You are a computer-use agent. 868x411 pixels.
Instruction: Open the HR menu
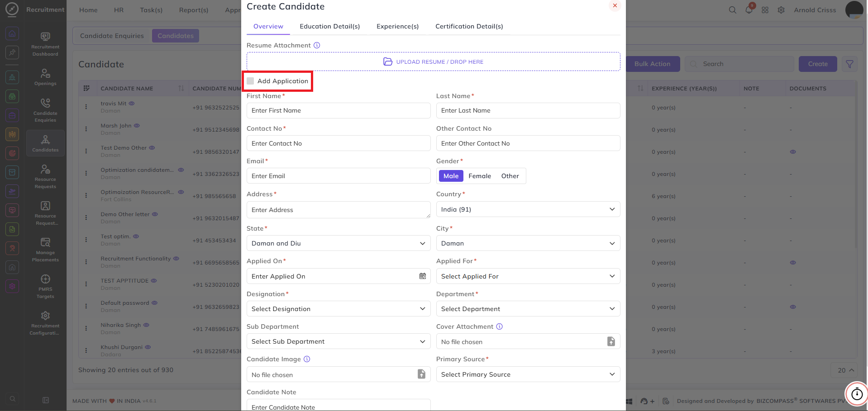click(119, 10)
